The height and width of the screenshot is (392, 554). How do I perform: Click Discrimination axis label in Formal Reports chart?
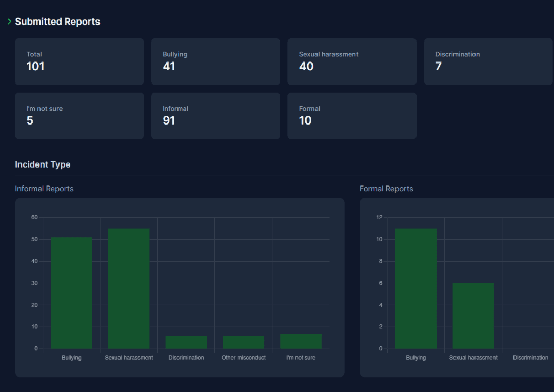(x=530, y=358)
